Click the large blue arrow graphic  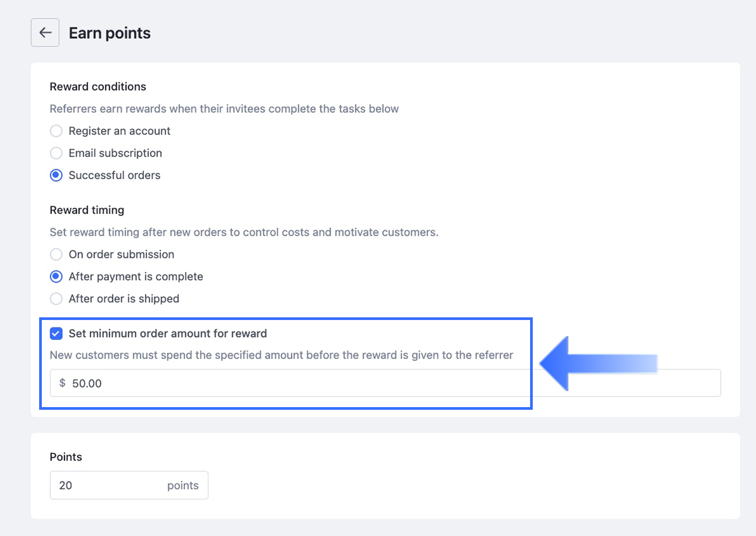(x=596, y=364)
